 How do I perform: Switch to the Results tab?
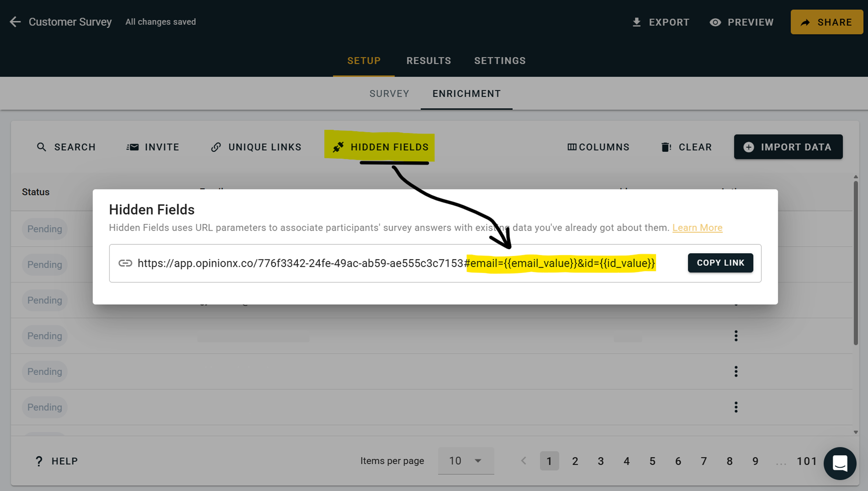(x=428, y=61)
